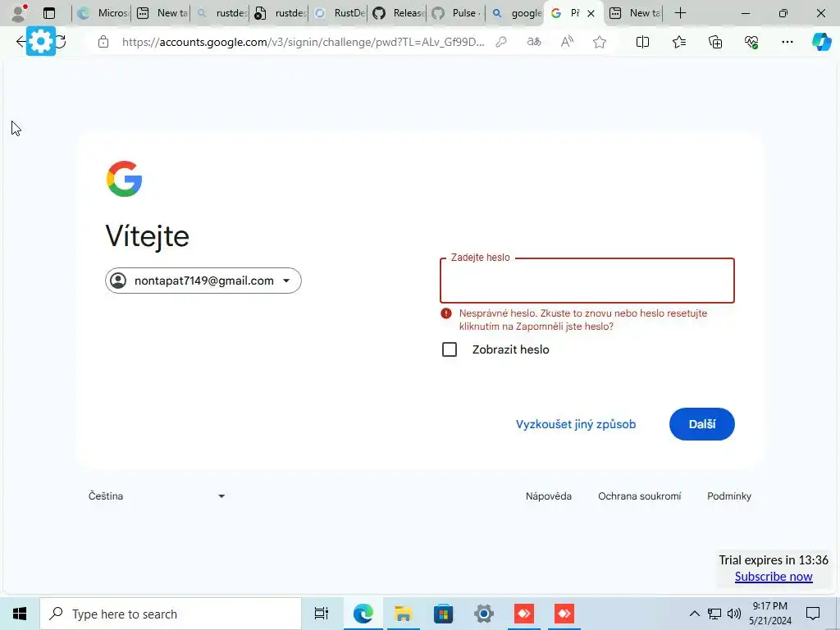Switch to the Pulse GitHub tab

[x=456, y=13]
